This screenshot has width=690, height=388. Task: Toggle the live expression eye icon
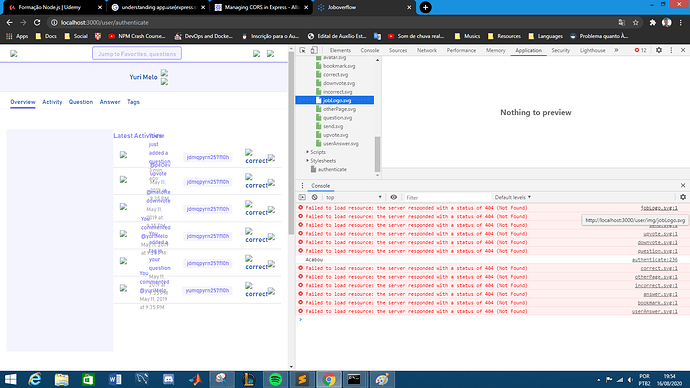point(393,198)
